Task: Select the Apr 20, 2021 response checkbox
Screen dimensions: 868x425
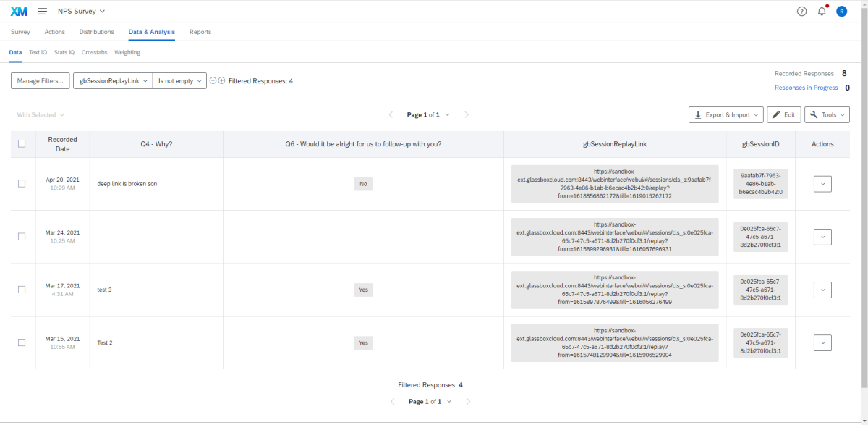Action: point(22,184)
